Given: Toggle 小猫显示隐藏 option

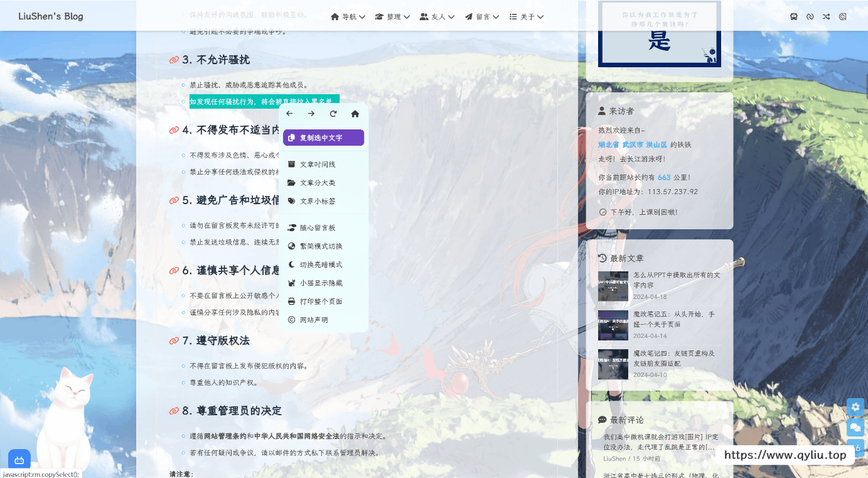Looking at the screenshot, I should tap(323, 283).
